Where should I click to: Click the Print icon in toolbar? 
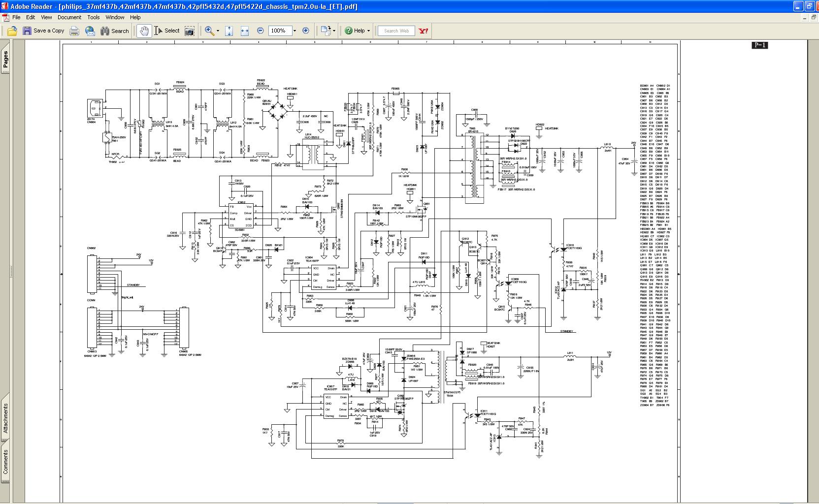click(x=74, y=31)
